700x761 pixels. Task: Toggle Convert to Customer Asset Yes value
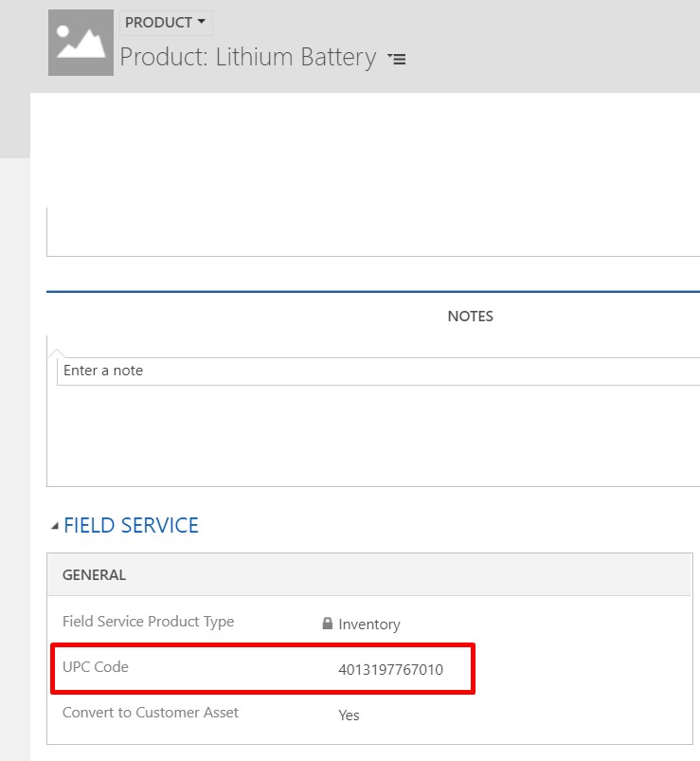(349, 715)
